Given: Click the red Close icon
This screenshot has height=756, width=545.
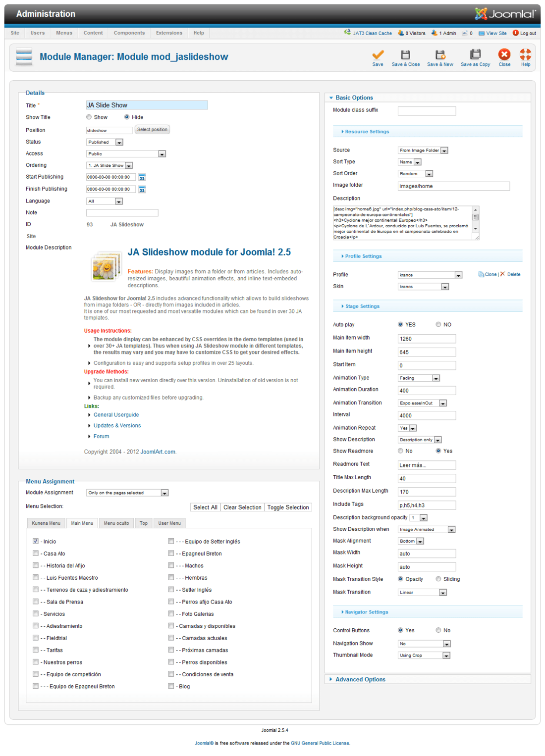Looking at the screenshot, I should click(504, 54).
